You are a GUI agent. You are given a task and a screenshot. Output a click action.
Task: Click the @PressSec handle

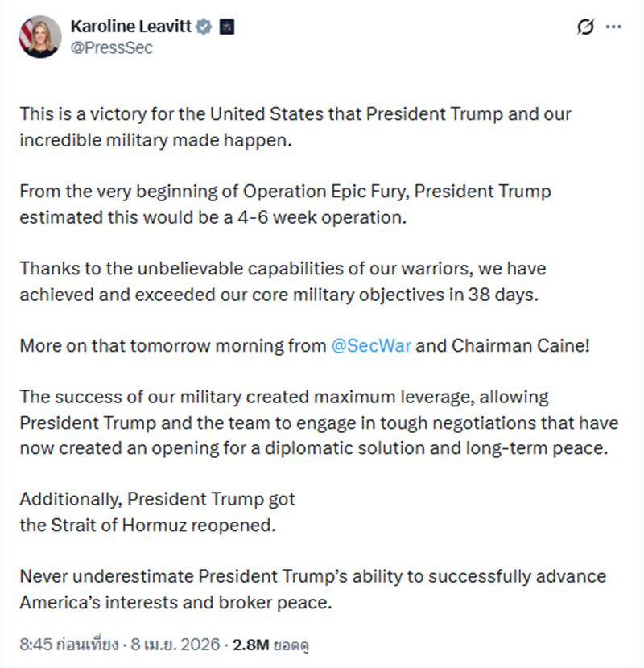coord(111,47)
